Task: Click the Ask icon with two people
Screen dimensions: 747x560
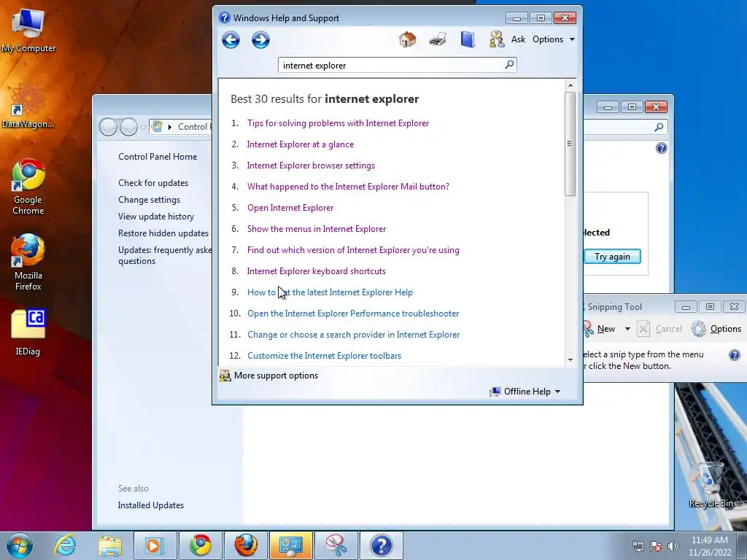Action: (497, 39)
